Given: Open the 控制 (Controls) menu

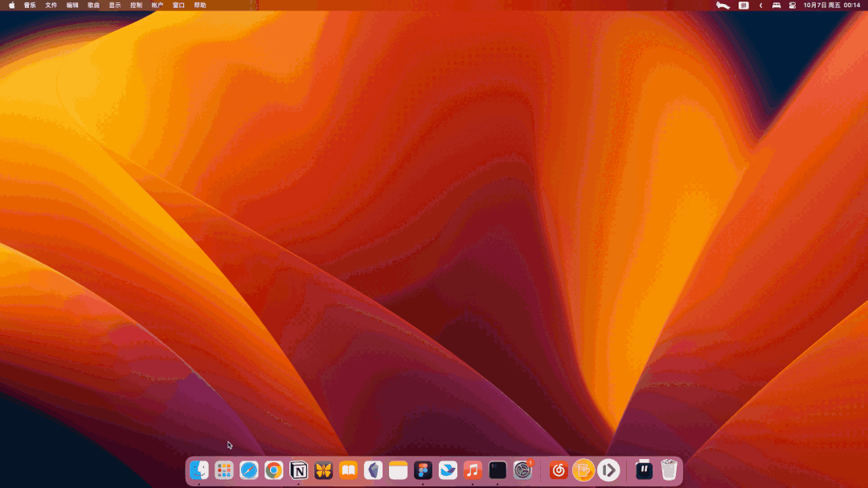Looking at the screenshot, I should click(x=136, y=5).
